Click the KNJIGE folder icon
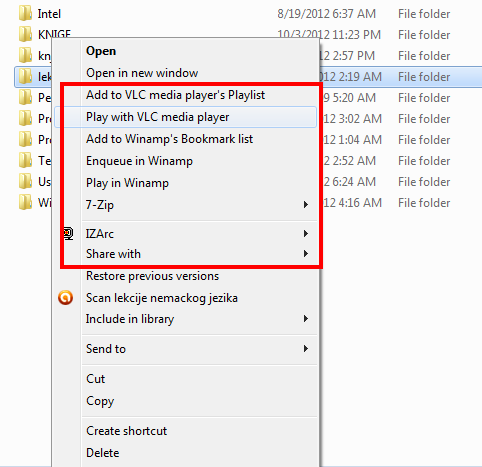Image resolution: width=482 pixels, height=467 pixels. pyautogui.click(x=25, y=35)
